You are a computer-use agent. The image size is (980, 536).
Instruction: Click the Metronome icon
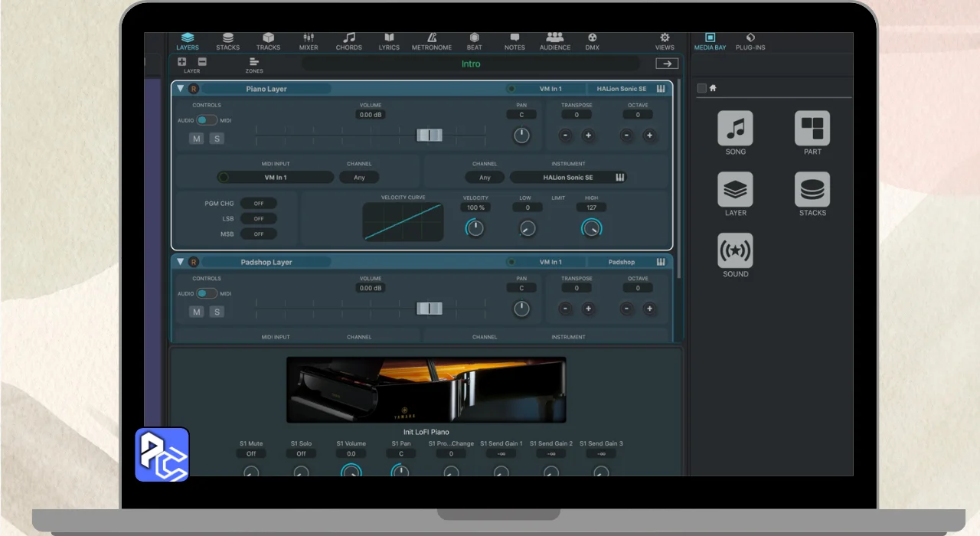click(x=432, y=38)
